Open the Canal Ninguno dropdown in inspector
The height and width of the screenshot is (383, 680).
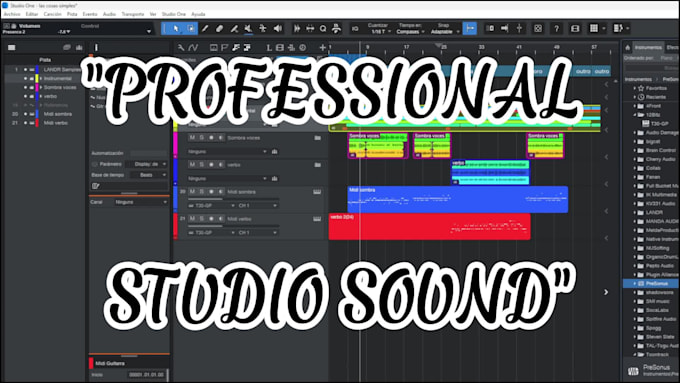pos(141,202)
